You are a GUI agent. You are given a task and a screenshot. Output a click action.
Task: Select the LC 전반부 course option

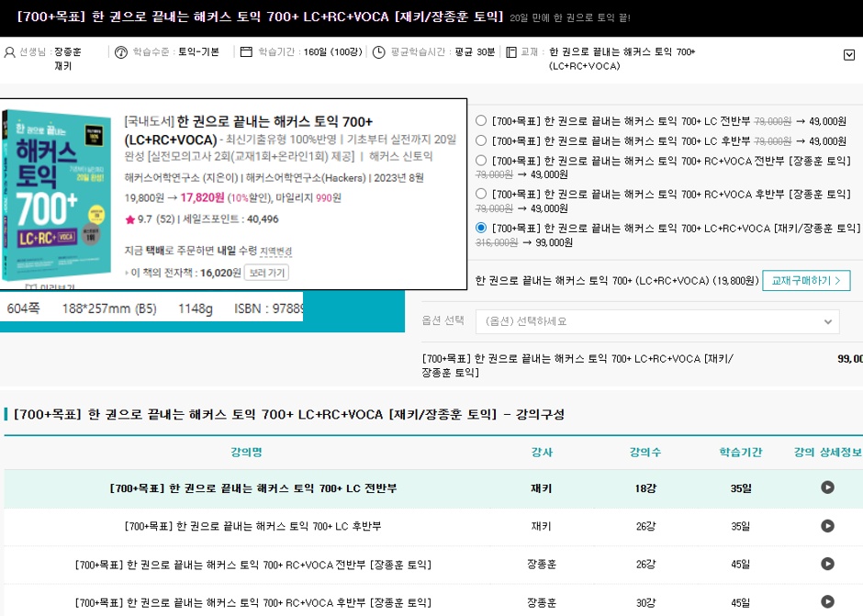point(481,120)
